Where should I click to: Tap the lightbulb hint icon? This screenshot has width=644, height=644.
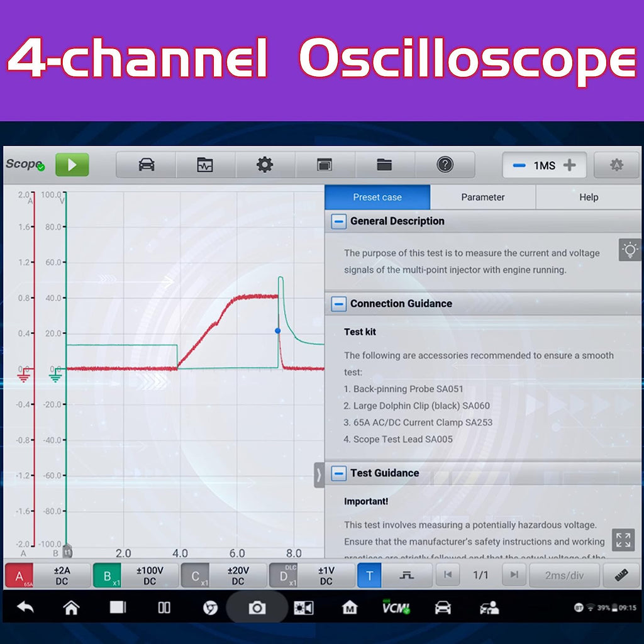coord(630,250)
